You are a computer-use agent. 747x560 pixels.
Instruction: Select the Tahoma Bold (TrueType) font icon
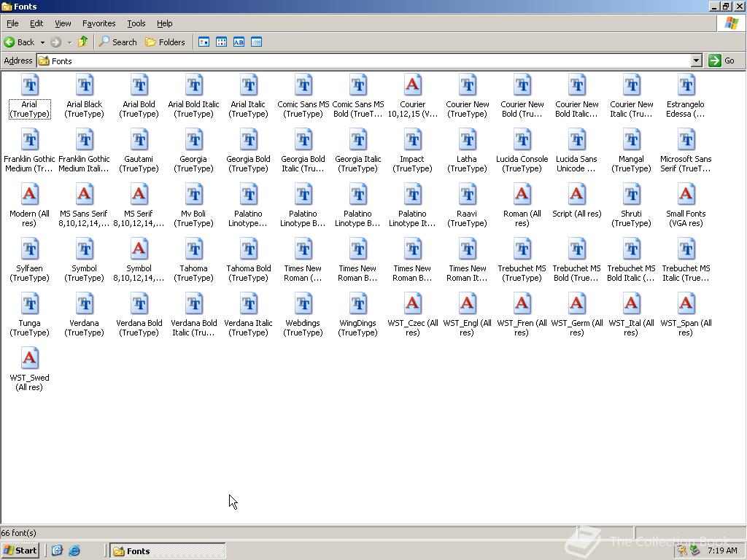(248, 249)
